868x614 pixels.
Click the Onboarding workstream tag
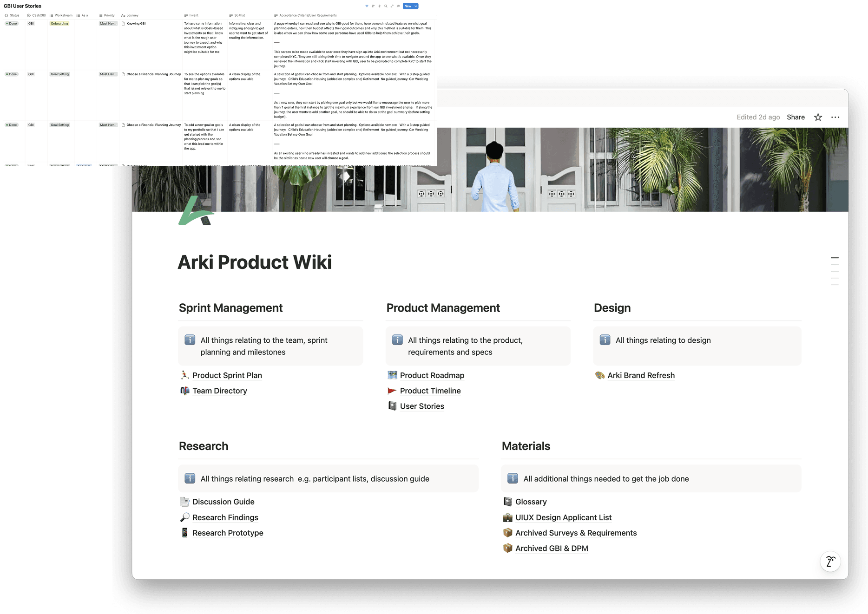[59, 23]
